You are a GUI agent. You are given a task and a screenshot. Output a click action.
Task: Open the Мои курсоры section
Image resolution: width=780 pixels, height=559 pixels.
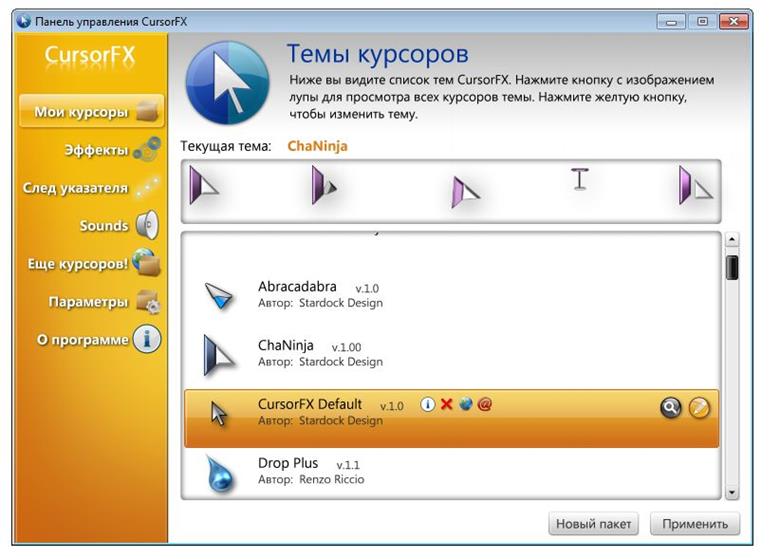coord(92,111)
